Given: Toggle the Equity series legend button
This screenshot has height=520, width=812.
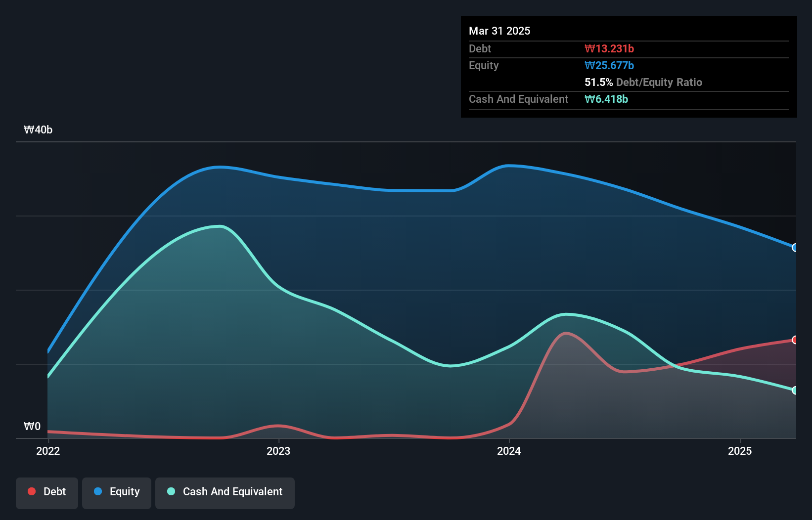Looking at the screenshot, I should [x=117, y=493].
